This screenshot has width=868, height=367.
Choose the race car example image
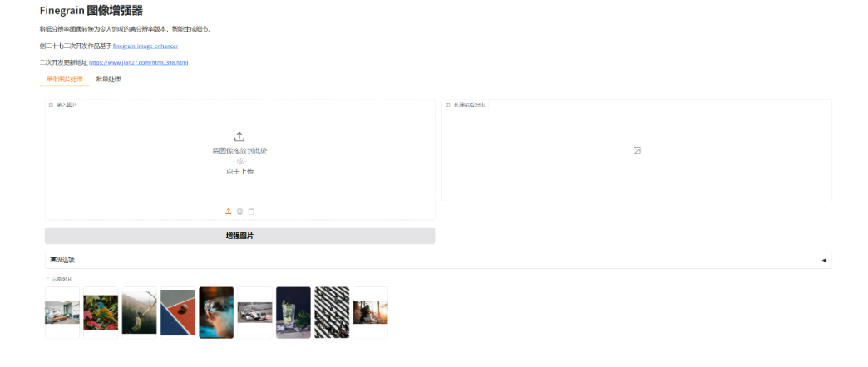[x=254, y=312]
